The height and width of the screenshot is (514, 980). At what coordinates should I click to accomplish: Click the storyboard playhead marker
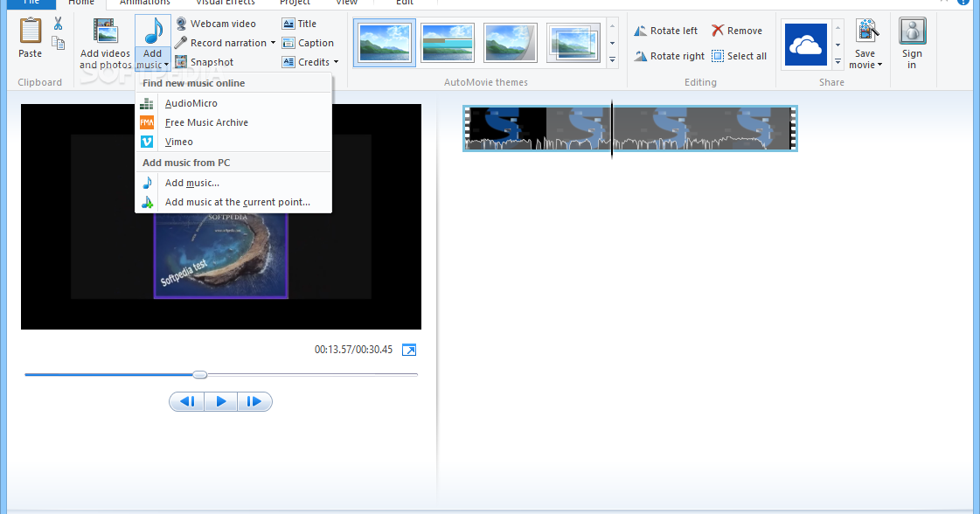[612, 128]
